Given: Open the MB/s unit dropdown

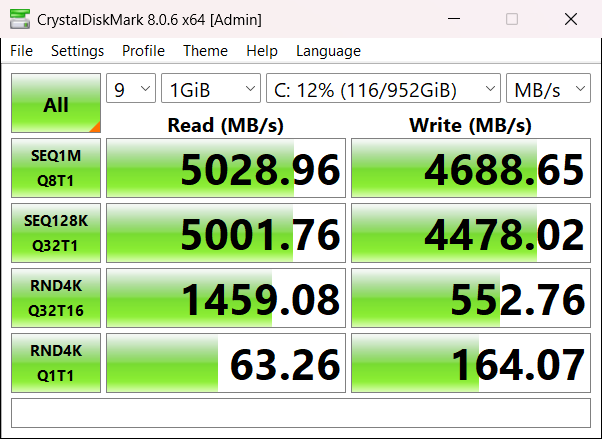Looking at the screenshot, I should pos(548,88).
